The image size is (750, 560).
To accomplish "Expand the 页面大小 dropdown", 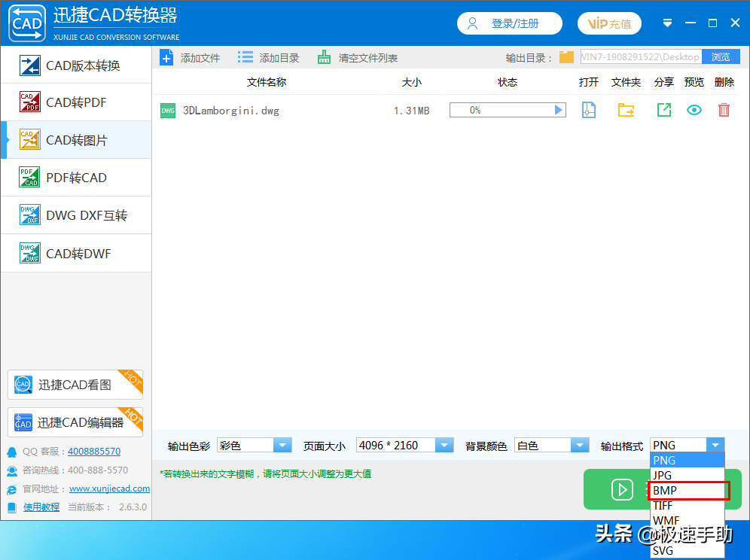I will tap(444, 446).
